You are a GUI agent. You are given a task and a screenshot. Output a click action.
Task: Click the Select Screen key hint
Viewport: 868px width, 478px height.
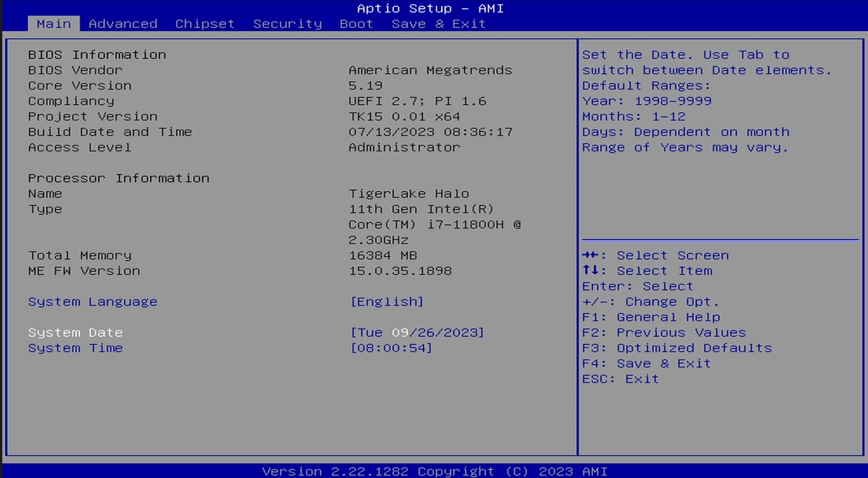656,255
